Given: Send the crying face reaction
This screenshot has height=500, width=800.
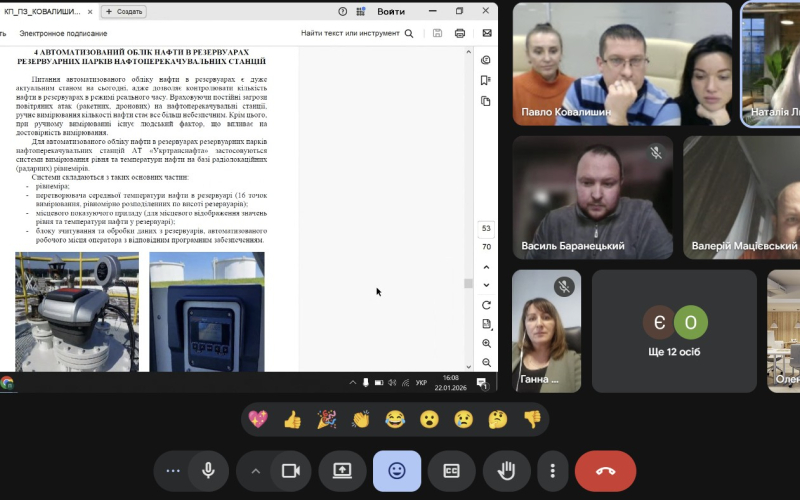Looking at the screenshot, I should pos(463,419).
